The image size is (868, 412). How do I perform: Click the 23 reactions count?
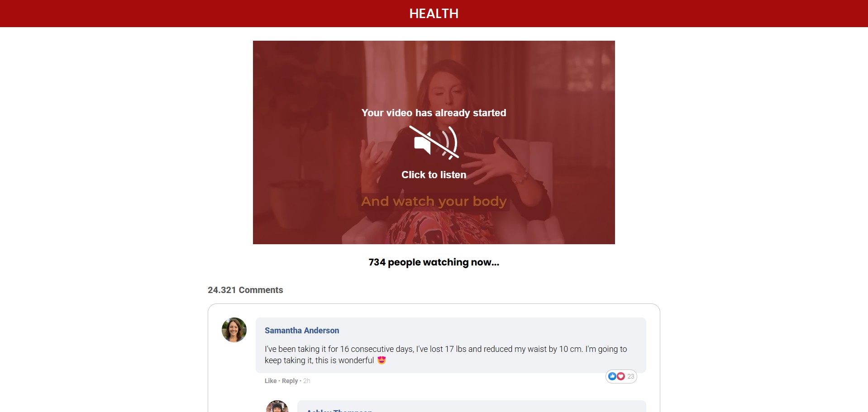[631, 376]
